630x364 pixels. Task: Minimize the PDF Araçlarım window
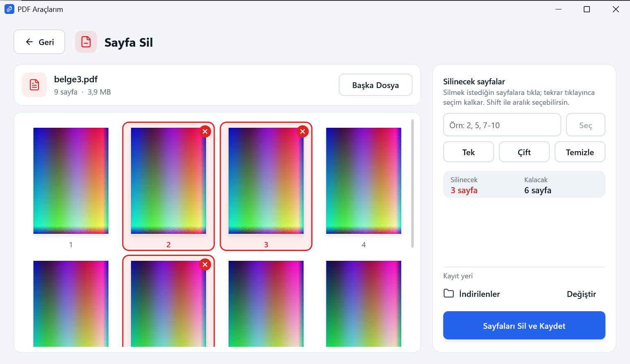coord(558,9)
